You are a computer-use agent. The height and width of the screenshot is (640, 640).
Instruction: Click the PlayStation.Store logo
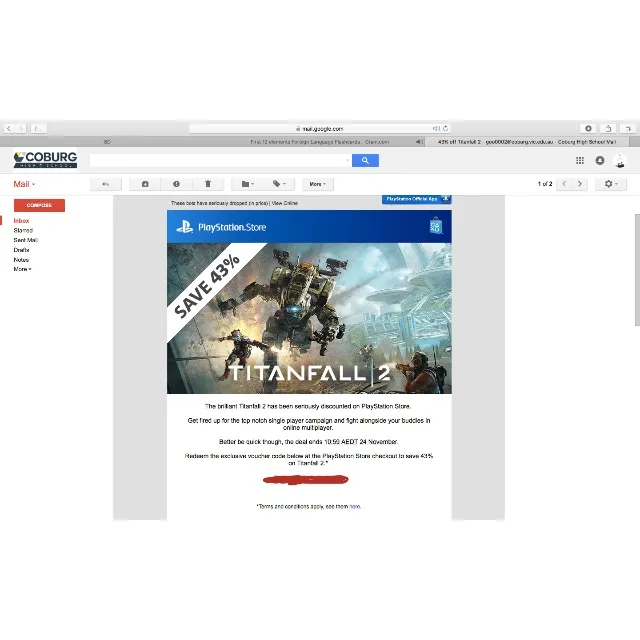pos(221,227)
